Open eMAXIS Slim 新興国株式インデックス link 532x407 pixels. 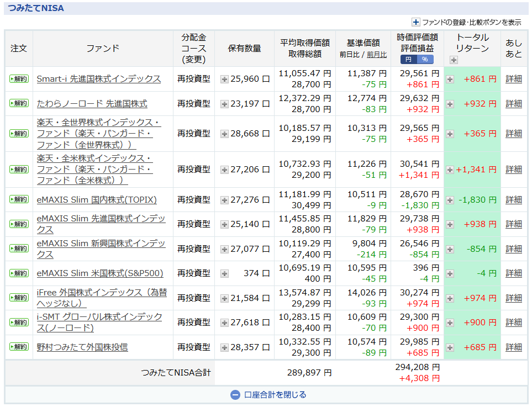[x=101, y=249]
